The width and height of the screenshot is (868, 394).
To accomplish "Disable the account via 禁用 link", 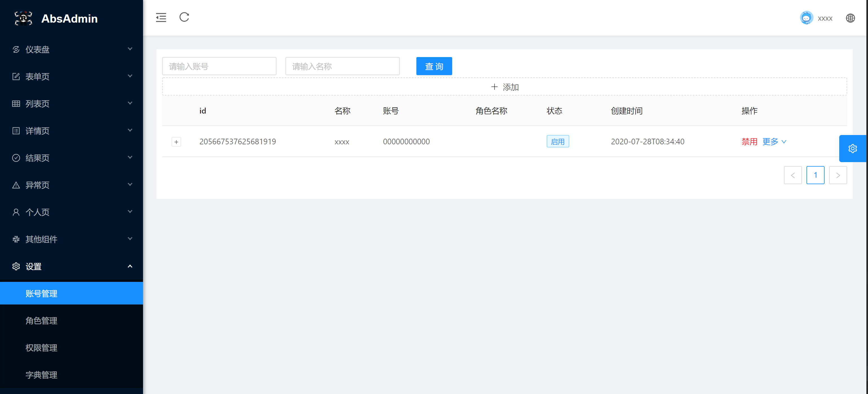I will 749,142.
